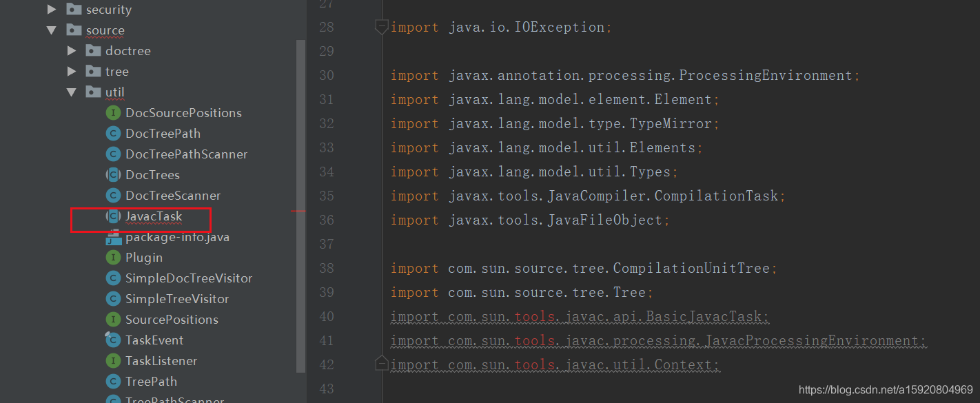
Task: Click Elements import on line 33
Action: pos(547,148)
